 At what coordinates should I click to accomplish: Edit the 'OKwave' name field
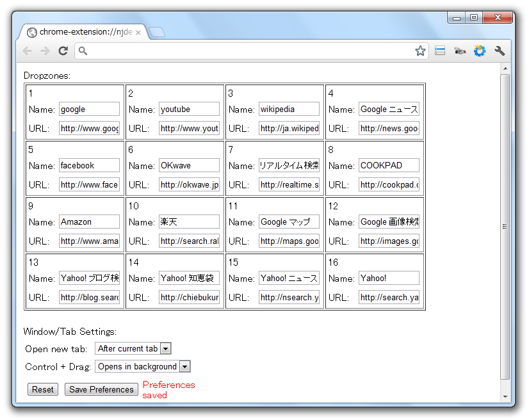(190, 165)
